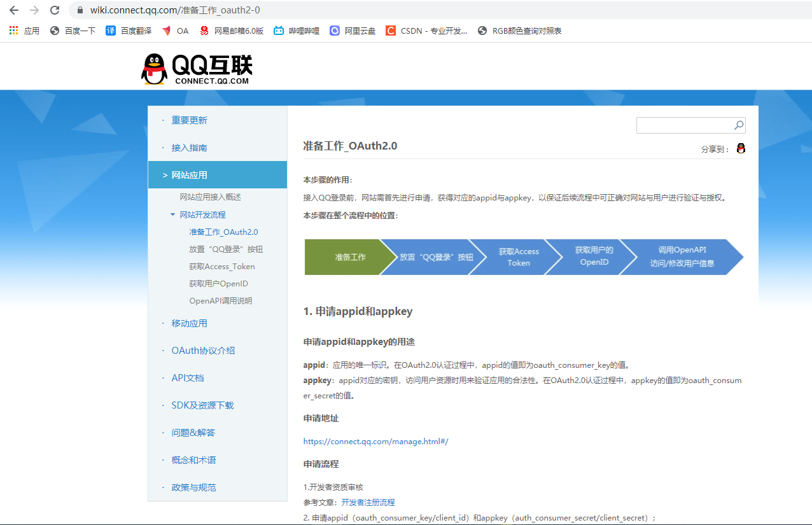The image size is (812, 525).
Task: Open the Bilibili (哔哩哔哩) bookmark
Action: point(296,30)
